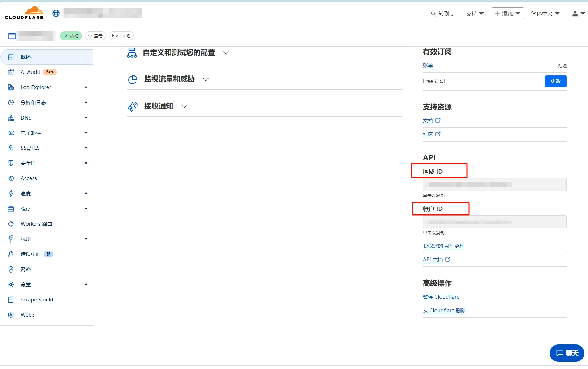Click the 帐户 ID field to copy

pyautogui.click(x=494, y=222)
